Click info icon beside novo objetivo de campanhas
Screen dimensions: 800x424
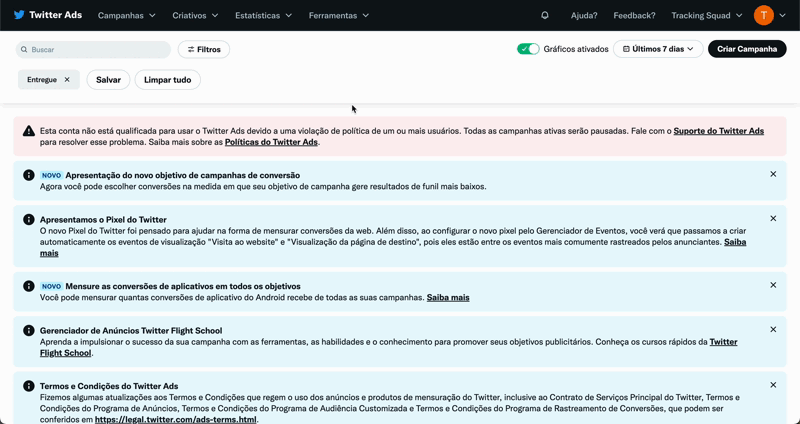[x=29, y=175]
